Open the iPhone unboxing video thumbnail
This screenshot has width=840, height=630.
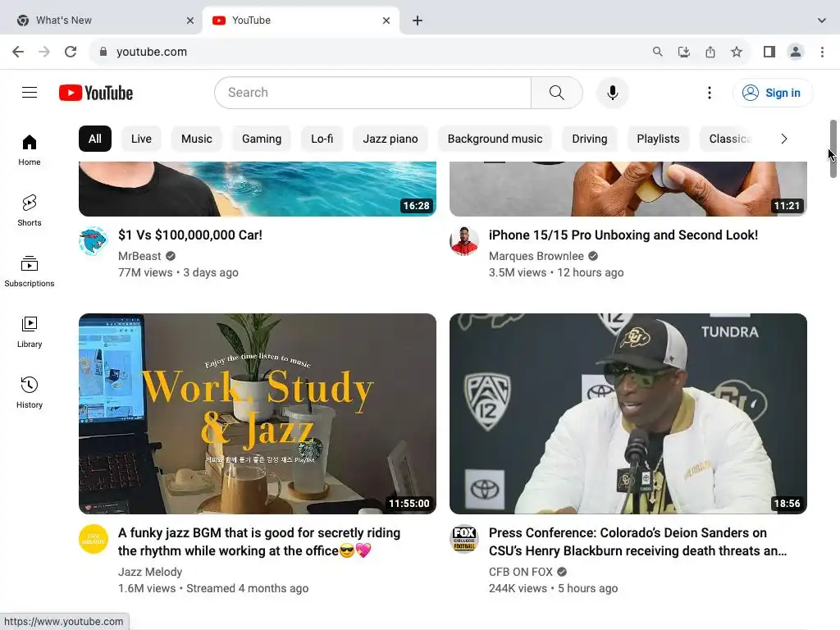click(628, 189)
